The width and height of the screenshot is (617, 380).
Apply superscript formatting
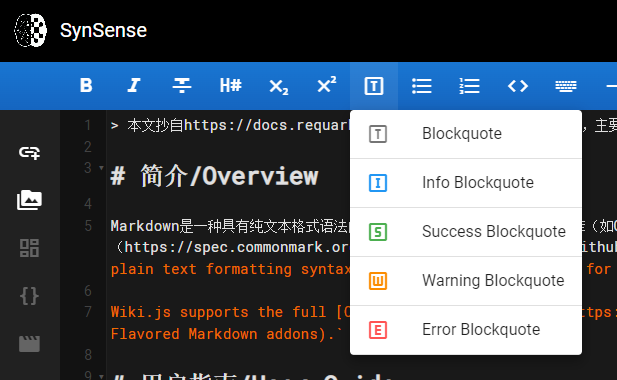click(327, 84)
